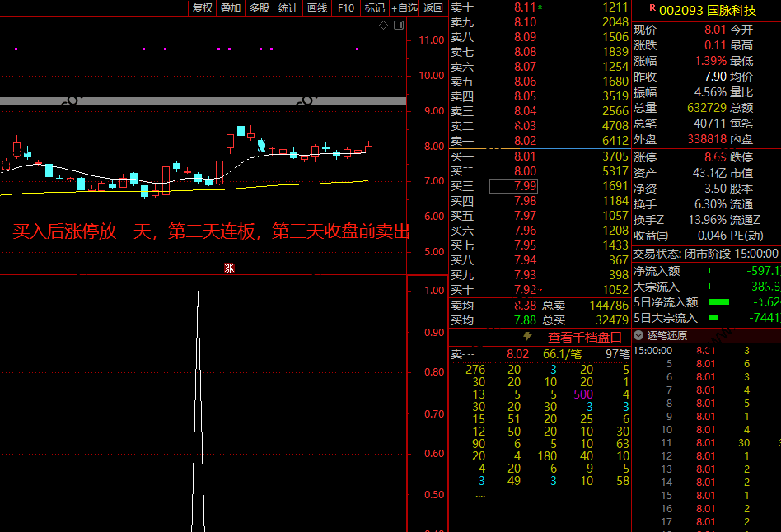Add stock with +自选 button
The height and width of the screenshot is (532, 781).
tap(405, 8)
